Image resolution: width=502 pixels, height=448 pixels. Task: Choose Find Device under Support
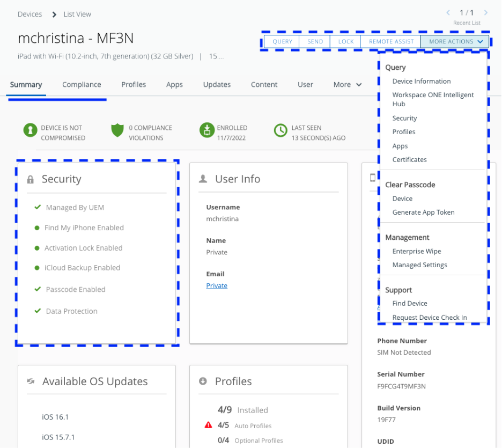click(410, 303)
